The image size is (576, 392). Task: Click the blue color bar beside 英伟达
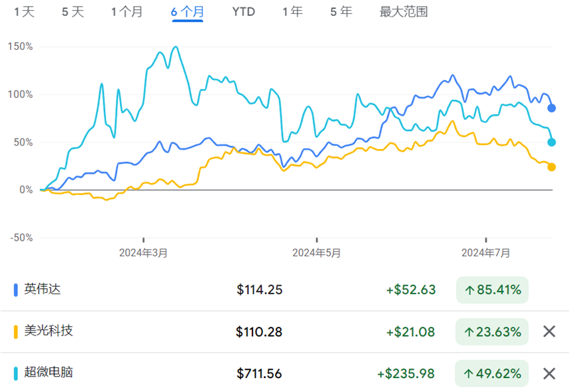coord(15,290)
